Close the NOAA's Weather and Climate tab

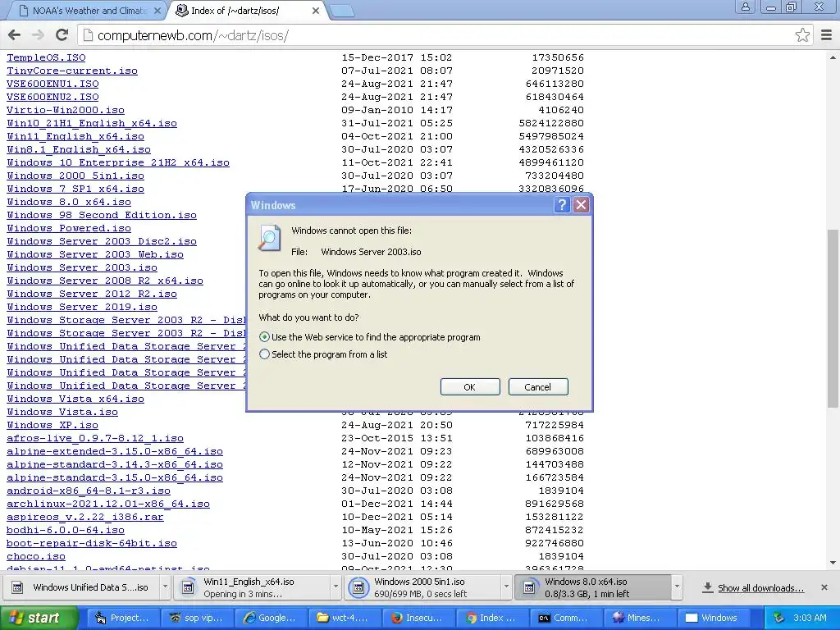pos(157,11)
